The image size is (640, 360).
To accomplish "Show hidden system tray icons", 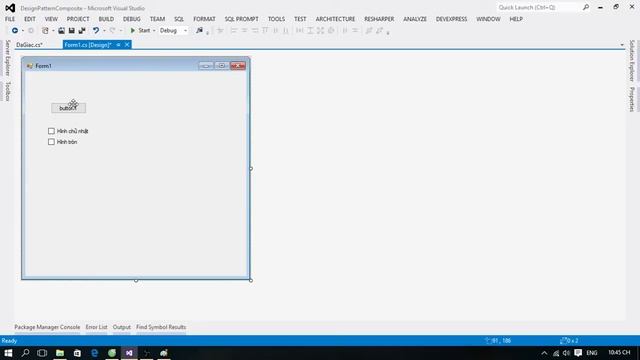I will point(544,353).
